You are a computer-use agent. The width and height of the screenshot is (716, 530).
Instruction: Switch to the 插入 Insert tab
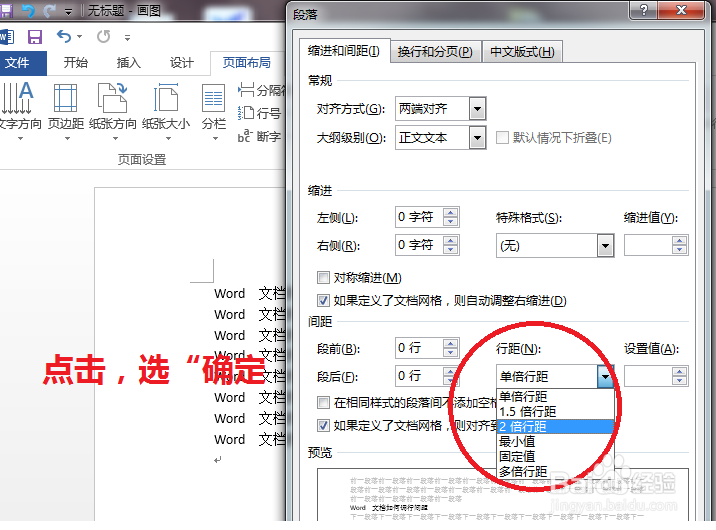tap(128, 63)
